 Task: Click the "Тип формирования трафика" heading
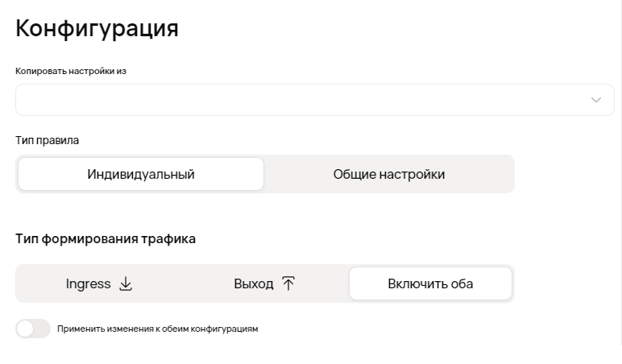(106, 238)
